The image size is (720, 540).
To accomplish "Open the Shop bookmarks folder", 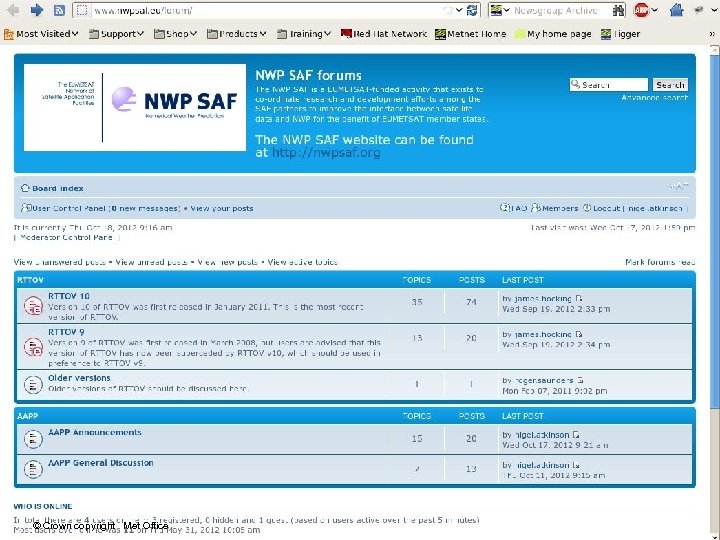I will tap(175, 34).
